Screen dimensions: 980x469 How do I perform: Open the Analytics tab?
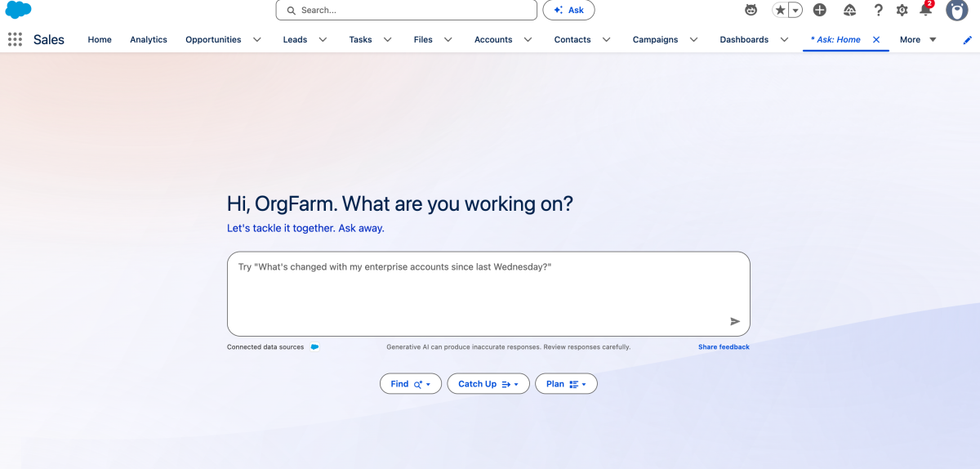(149, 39)
